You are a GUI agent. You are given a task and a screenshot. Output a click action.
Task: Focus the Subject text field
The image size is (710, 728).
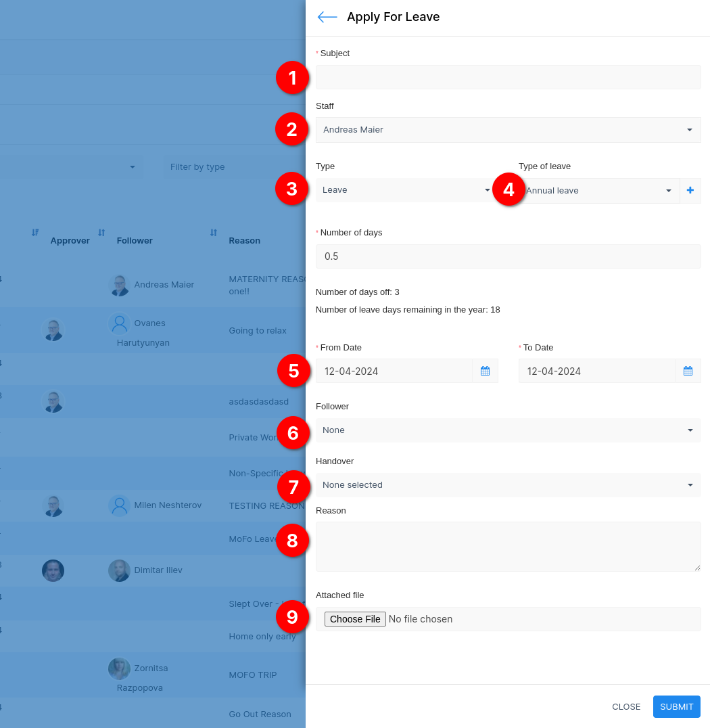click(x=508, y=77)
